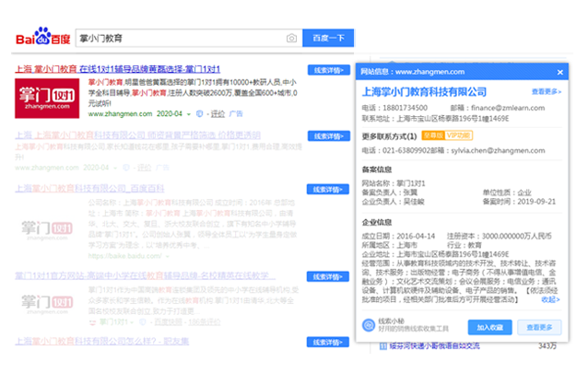Click 线索详情 button for first result
Viewport: 588px width, 385px height.
329,70
